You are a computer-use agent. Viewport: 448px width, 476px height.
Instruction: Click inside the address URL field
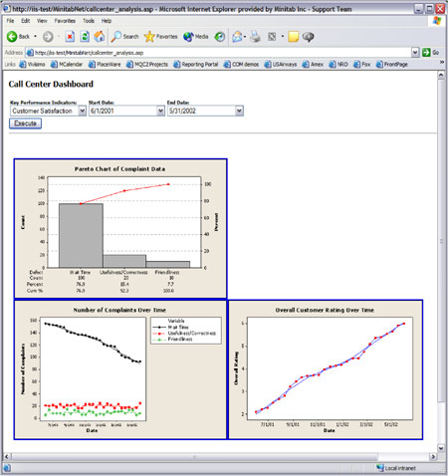click(219, 53)
